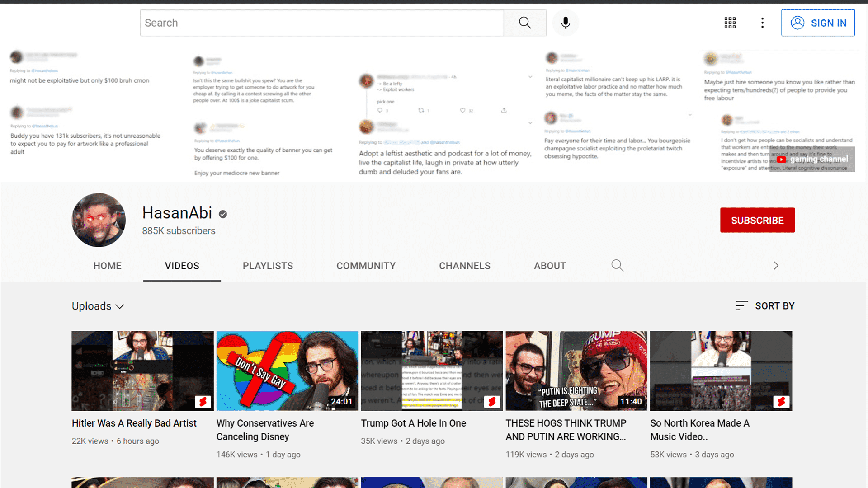
Task: Open the CHANNELS tab
Action: 465,266
